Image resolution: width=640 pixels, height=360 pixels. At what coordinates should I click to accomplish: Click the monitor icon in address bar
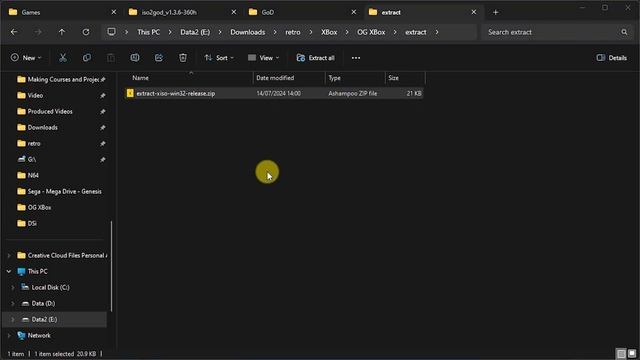(111, 32)
